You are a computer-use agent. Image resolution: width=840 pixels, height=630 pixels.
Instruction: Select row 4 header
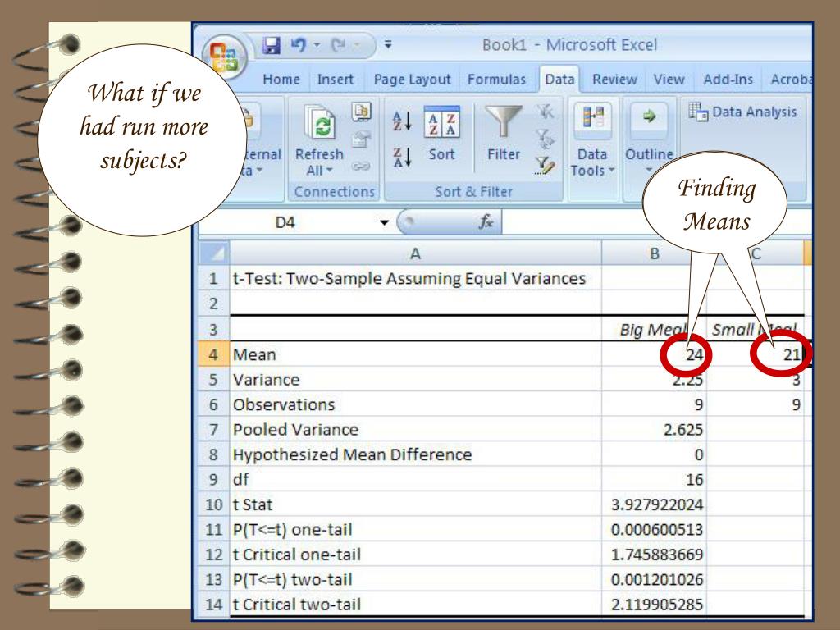coord(214,354)
